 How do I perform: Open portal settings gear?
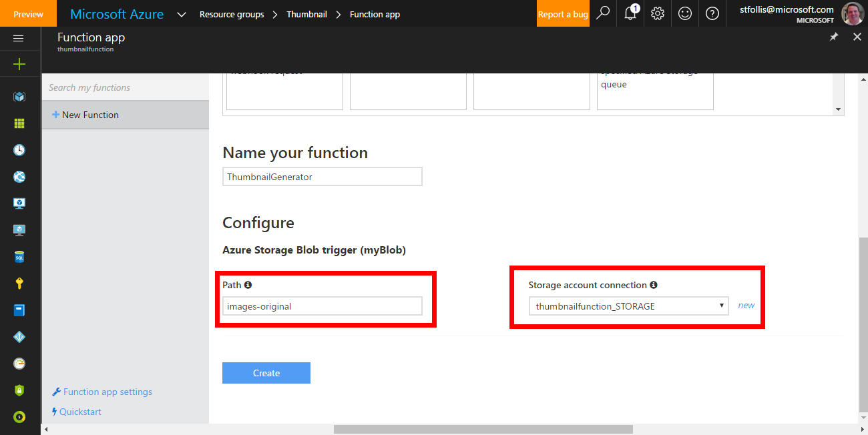(x=658, y=13)
